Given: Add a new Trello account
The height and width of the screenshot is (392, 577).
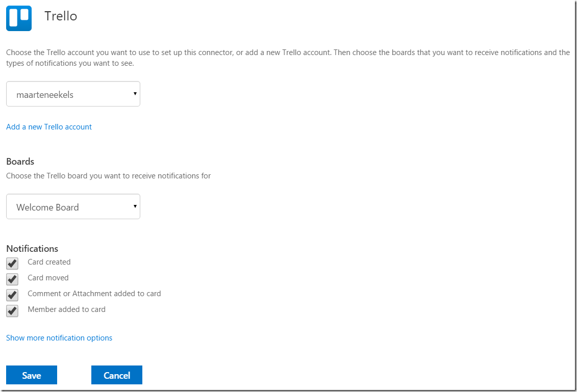Looking at the screenshot, I should pos(49,127).
